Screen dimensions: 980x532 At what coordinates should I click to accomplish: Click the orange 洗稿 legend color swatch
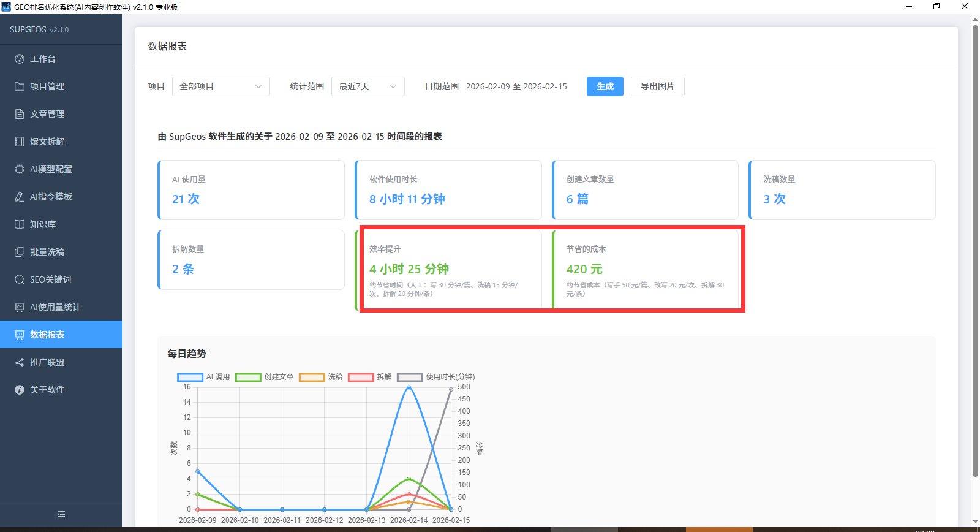(312, 377)
